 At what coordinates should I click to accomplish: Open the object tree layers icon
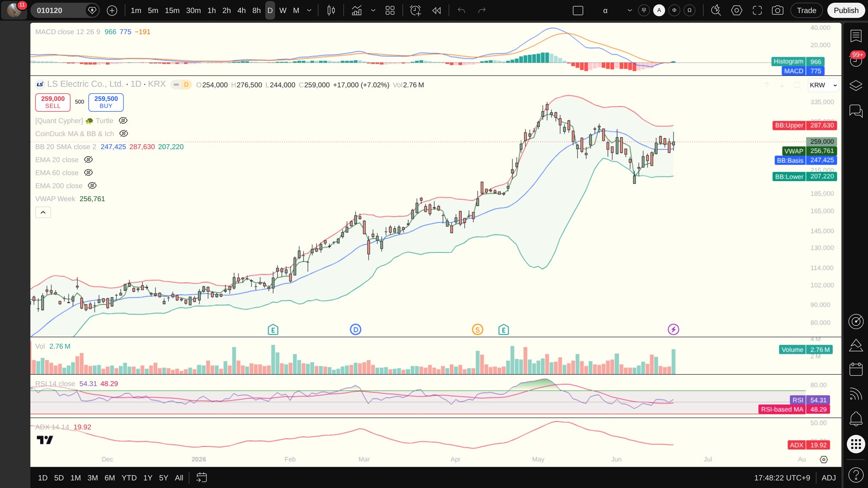856,86
